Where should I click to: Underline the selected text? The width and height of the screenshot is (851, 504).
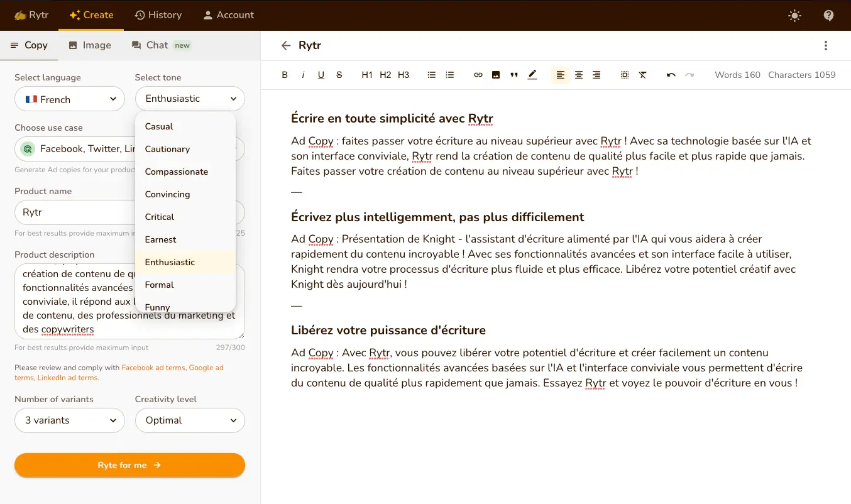point(321,75)
